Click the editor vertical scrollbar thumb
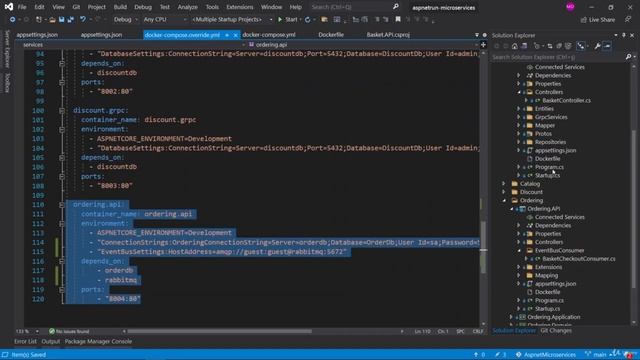 [x=484, y=247]
